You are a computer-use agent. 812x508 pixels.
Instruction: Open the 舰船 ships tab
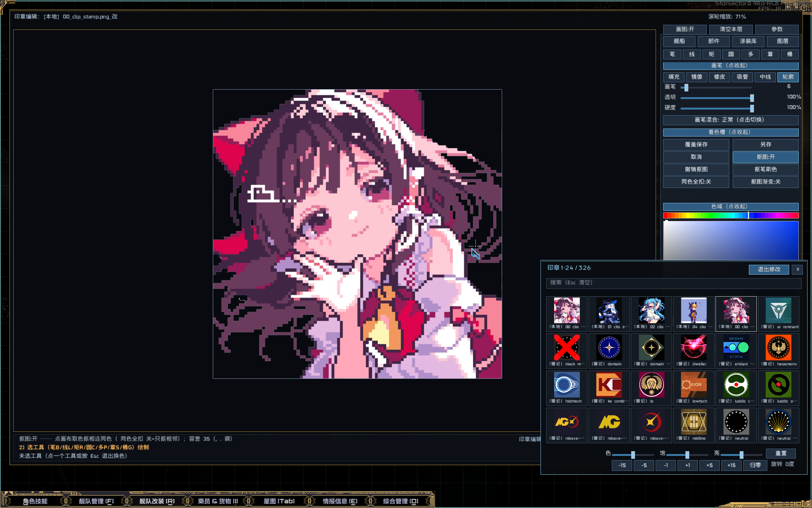pyautogui.click(x=679, y=41)
